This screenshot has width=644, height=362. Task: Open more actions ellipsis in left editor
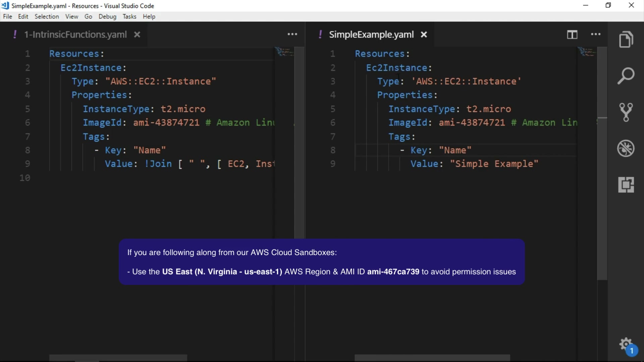(292, 34)
